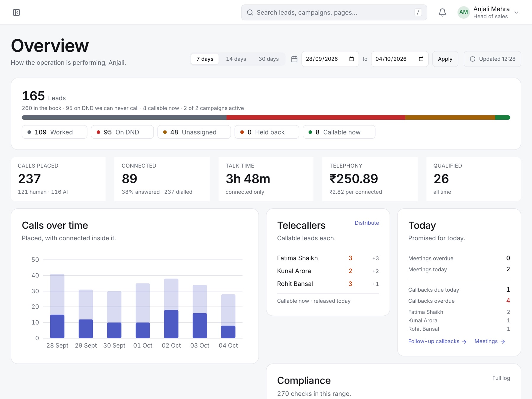The width and height of the screenshot is (532, 399).
Task: Click the search magnifier icon
Action: [x=250, y=12]
